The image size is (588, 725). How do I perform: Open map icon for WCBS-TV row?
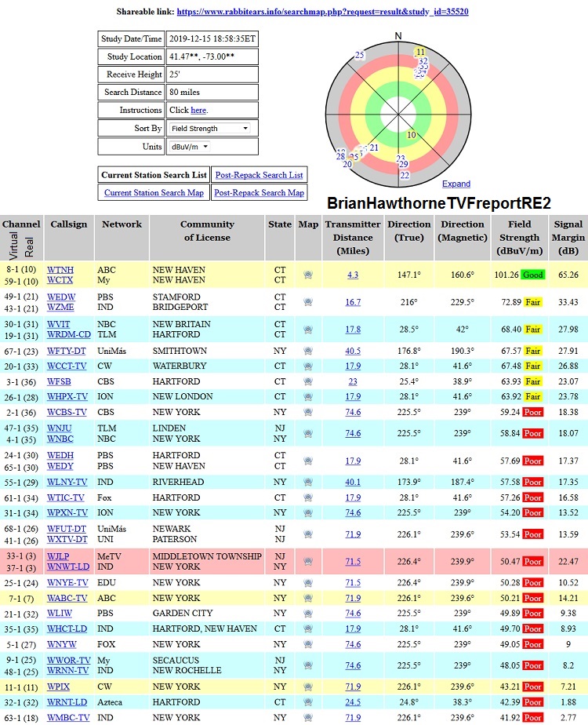(x=308, y=412)
